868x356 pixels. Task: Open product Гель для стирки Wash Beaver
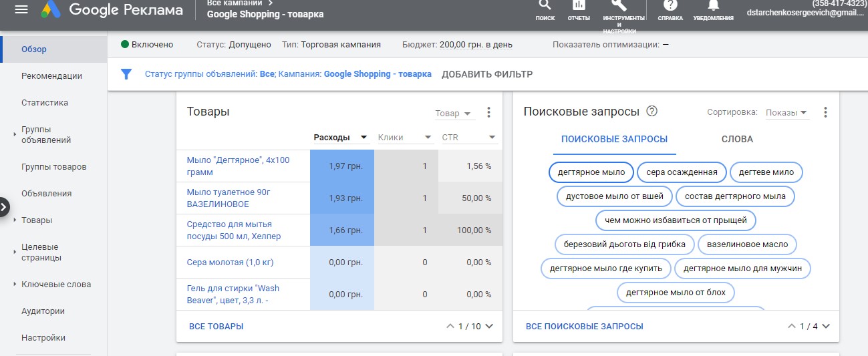click(233, 295)
